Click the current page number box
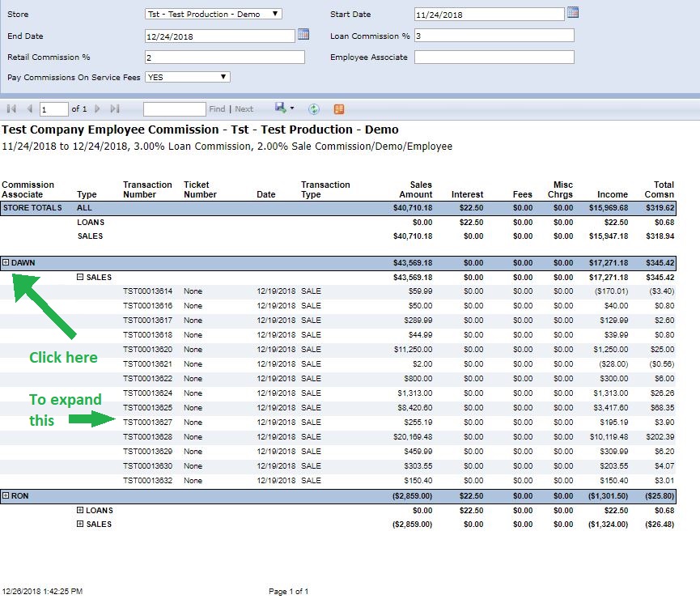700x599 pixels. click(x=54, y=109)
